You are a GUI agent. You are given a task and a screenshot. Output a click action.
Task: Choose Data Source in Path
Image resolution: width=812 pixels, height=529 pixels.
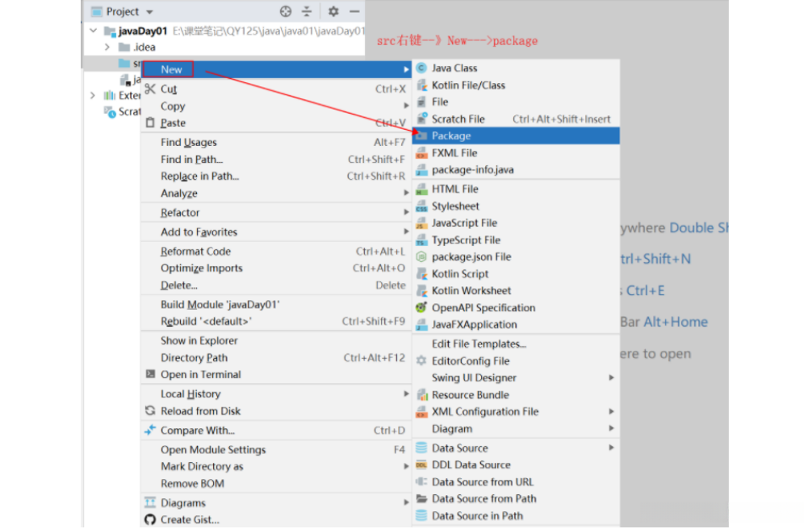tap(516, 515)
